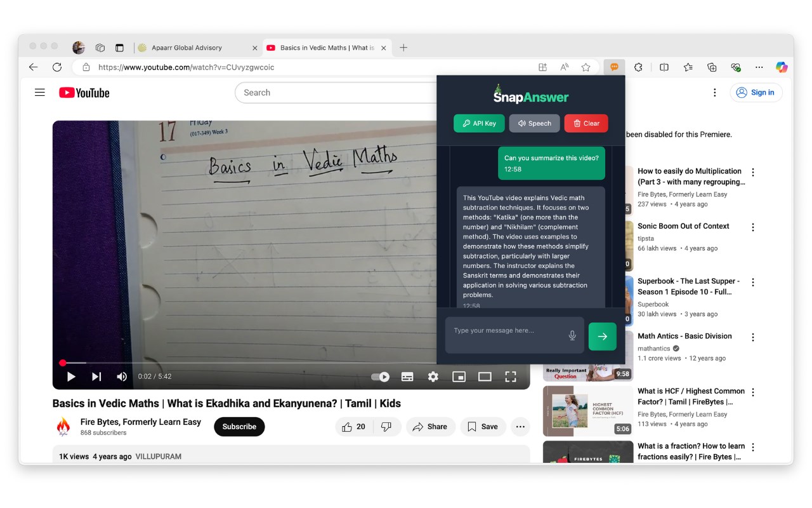
Task: Share the video
Action: click(x=430, y=427)
